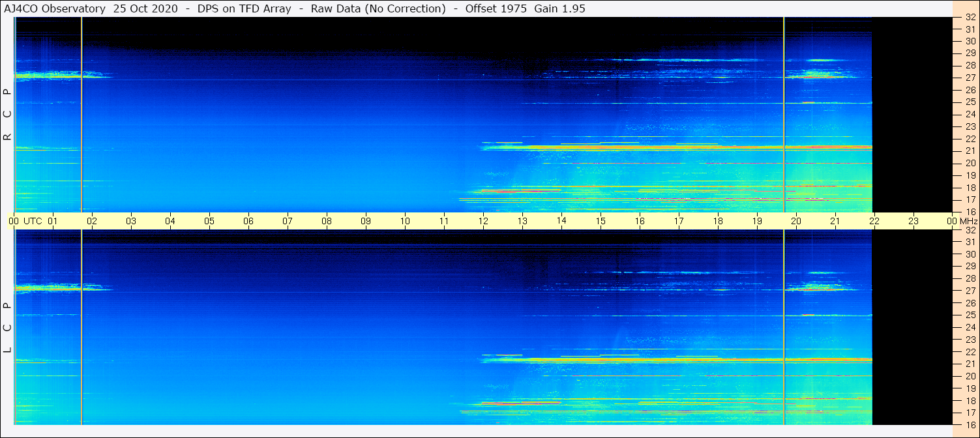Image resolution: width=980 pixels, height=438 pixels.
Task: Select the date "25 Oct 2020" in the header
Action: [145, 8]
